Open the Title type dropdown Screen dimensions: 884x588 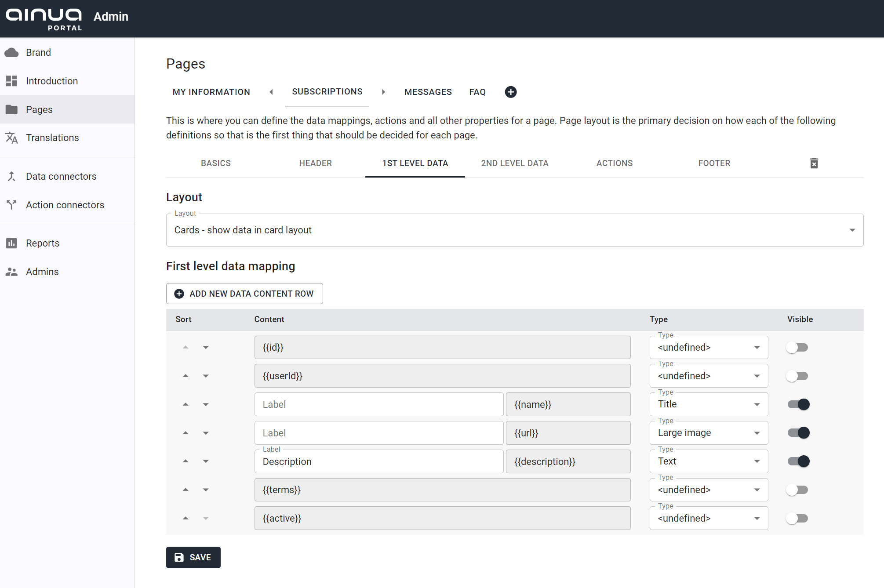[709, 404]
